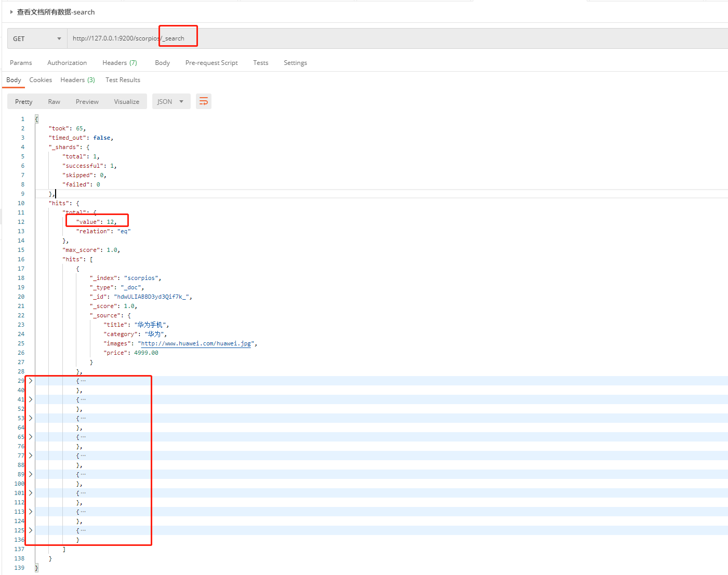Click the request URL input field

pos(398,38)
